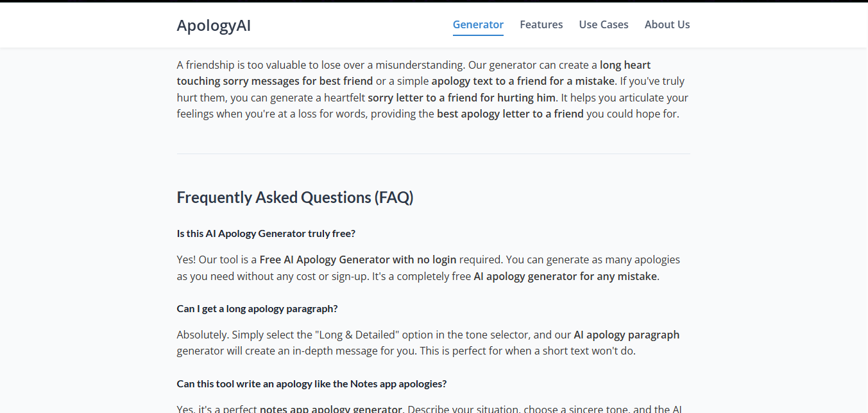Open the Use Cases nav item

604,24
